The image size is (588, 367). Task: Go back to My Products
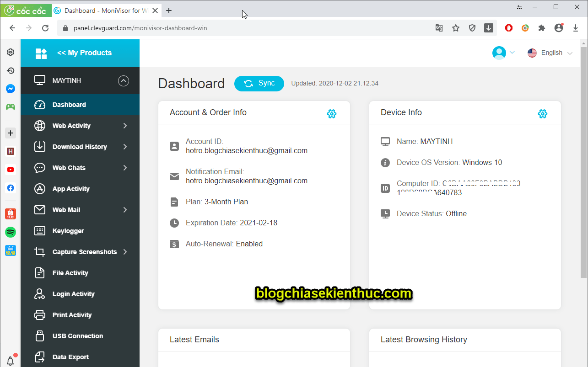(80, 53)
